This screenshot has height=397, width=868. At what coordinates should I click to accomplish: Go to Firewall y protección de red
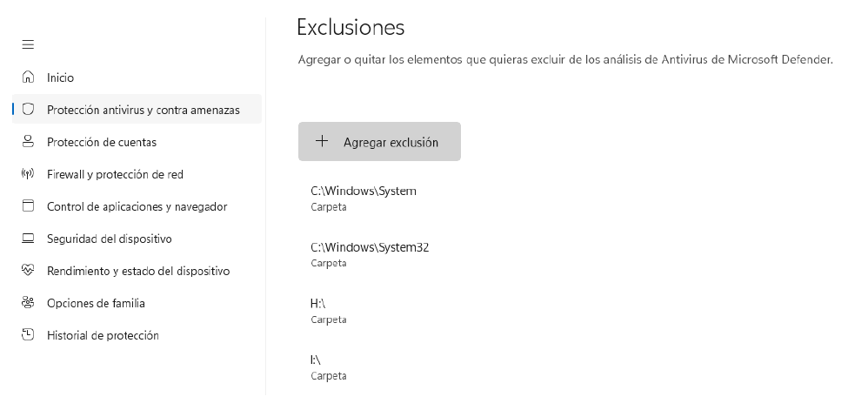115,174
